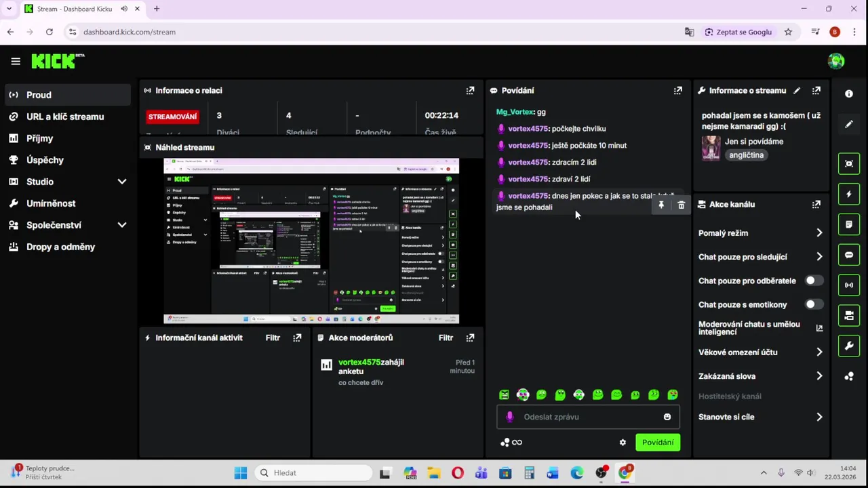Open the Kick hamburger menu
Image resolution: width=868 pixels, height=488 pixels.
pyautogui.click(x=16, y=61)
